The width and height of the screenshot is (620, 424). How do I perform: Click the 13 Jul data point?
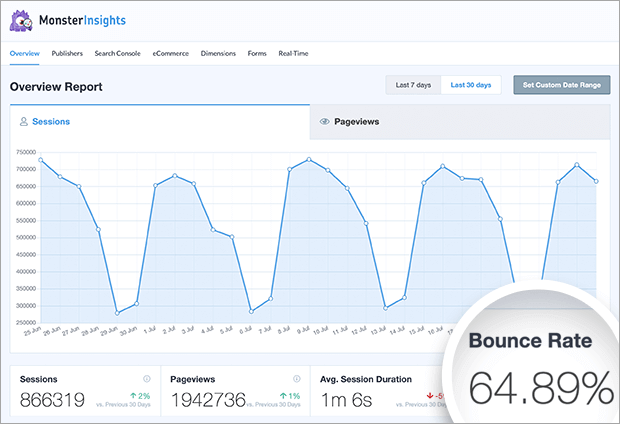pos(386,308)
